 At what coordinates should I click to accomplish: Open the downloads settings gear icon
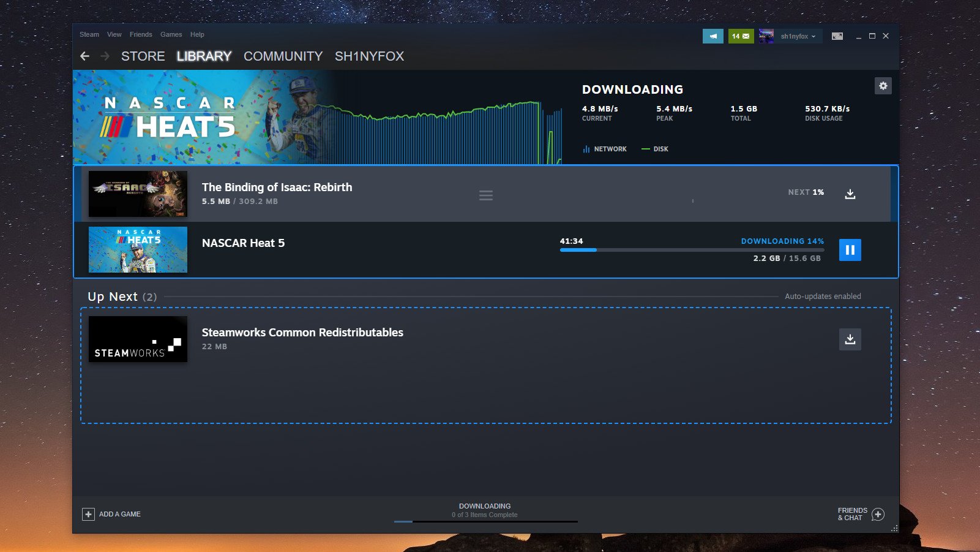pyautogui.click(x=883, y=86)
